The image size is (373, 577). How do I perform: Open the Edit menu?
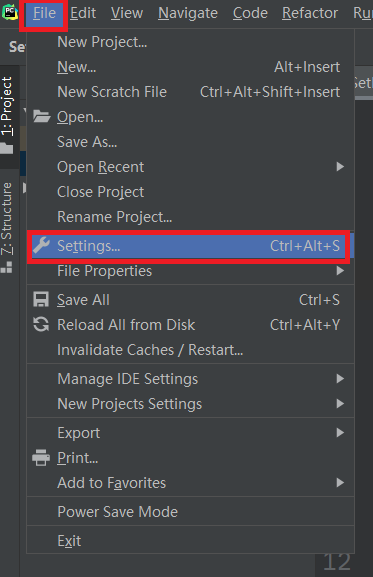pos(83,13)
